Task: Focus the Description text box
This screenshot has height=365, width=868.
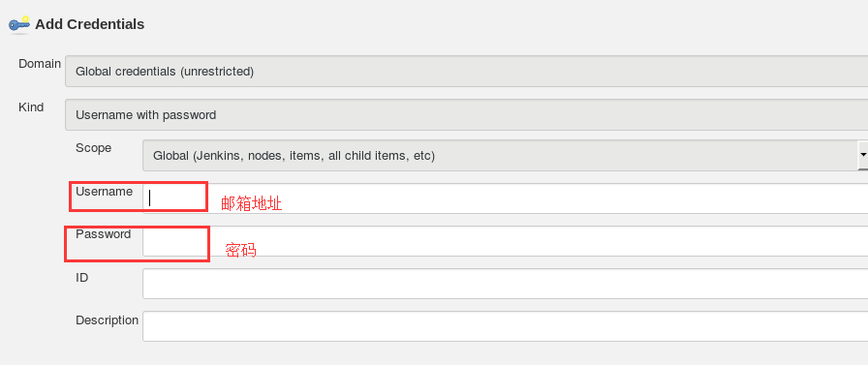Action: (x=505, y=326)
